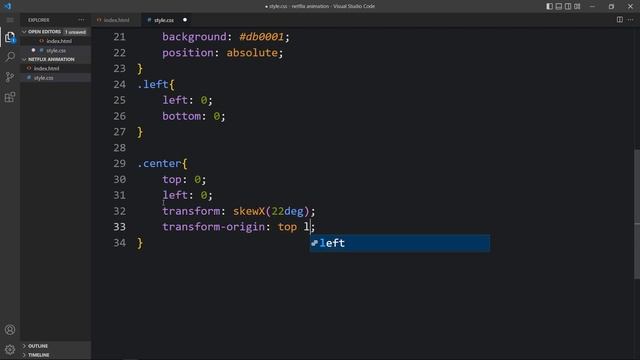This screenshot has width=640, height=360.
Task: Click the VS Code logo in title bar
Action: coord(8,6)
